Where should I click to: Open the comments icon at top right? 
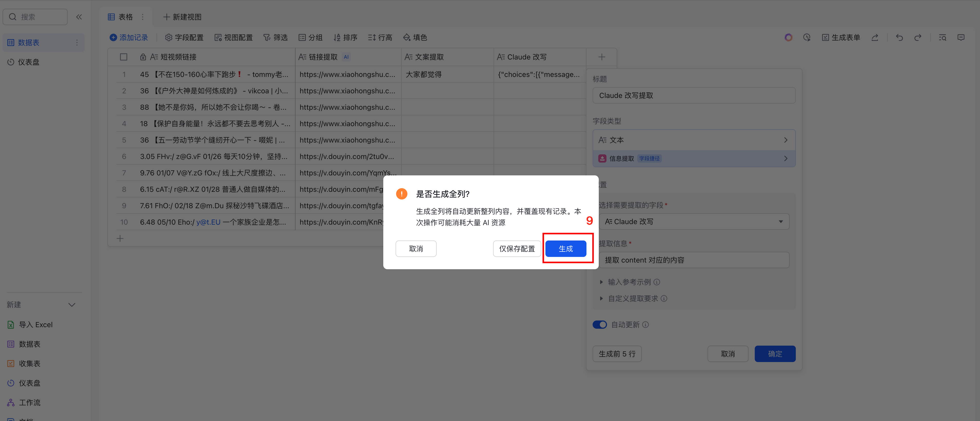click(x=961, y=37)
